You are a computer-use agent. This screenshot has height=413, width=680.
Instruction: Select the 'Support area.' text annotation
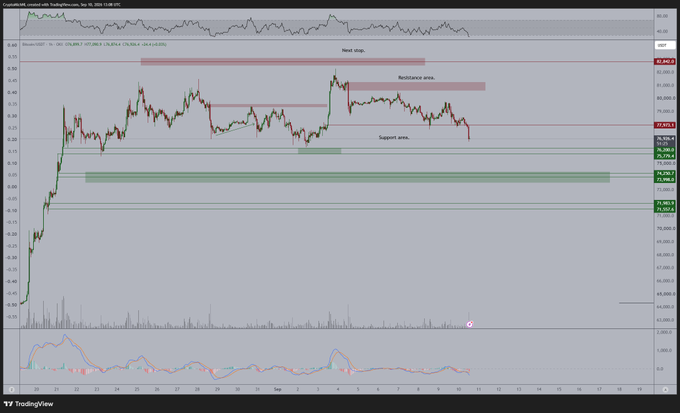point(394,138)
